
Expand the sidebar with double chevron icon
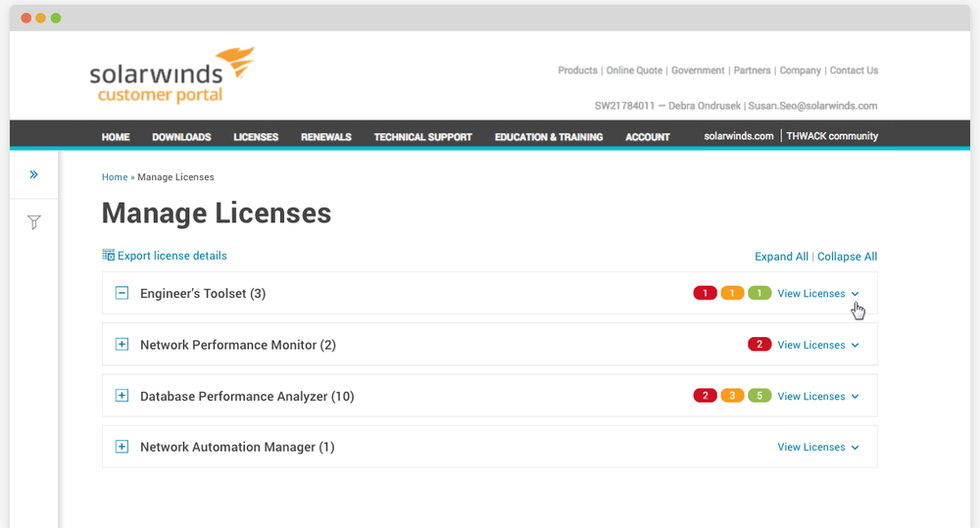tap(33, 174)
